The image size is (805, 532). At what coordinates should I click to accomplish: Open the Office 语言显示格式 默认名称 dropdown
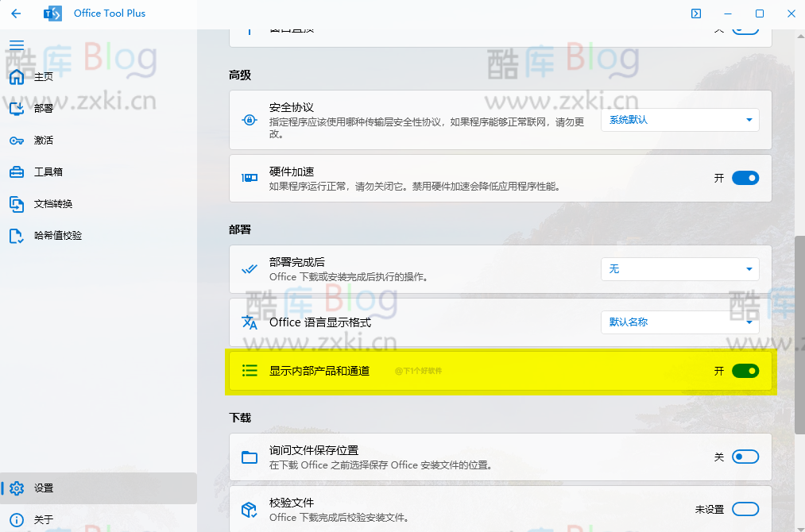click(x=679, y=322)
